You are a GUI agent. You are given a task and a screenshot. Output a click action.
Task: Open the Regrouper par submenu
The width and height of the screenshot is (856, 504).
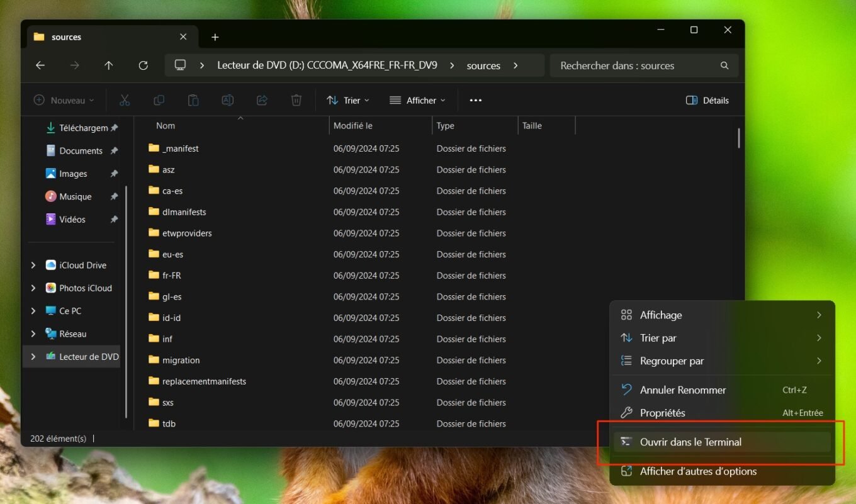722,361
